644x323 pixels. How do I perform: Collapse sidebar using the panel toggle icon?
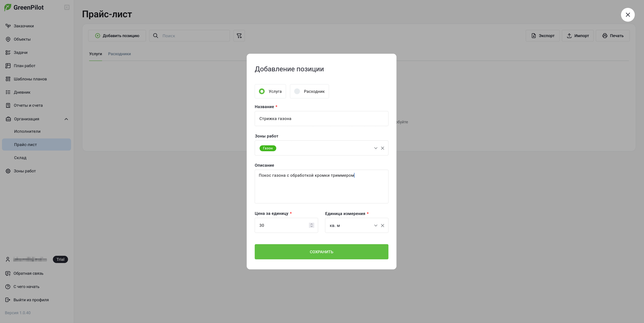point(67,7)
